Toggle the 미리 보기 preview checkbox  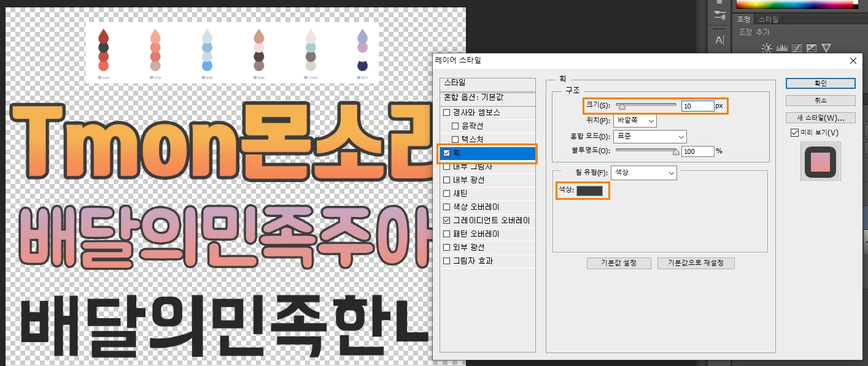coord(794,132)
